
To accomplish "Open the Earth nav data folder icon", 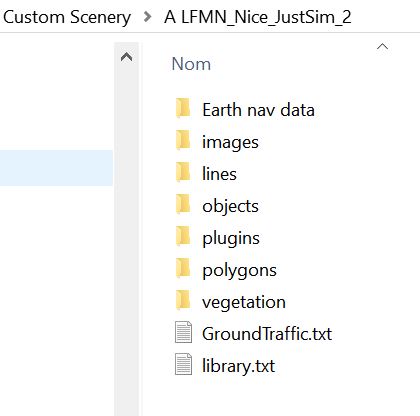I will pyautogui.click(x=183, y=108).
